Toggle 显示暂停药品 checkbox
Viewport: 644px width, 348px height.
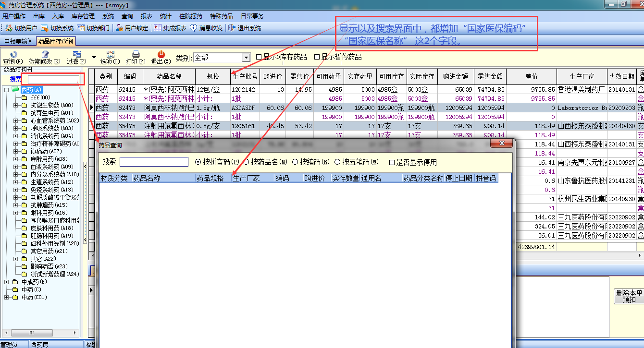coord(317,57)
